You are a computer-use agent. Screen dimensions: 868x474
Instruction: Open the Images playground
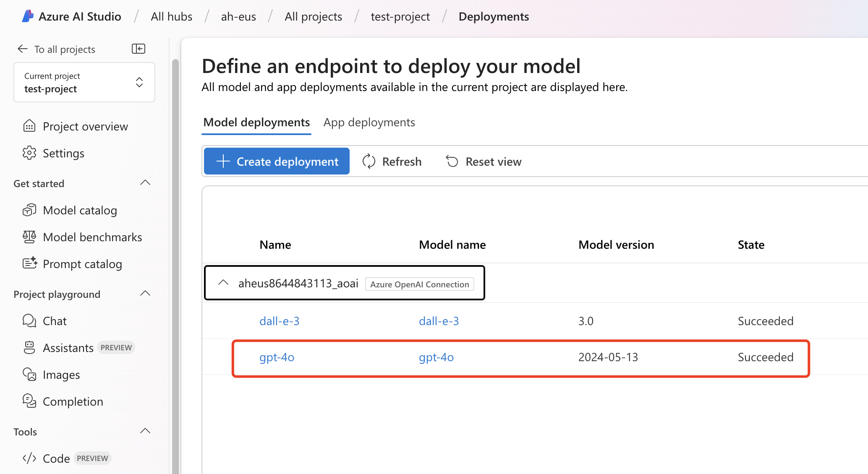click(x=61, y=375)
